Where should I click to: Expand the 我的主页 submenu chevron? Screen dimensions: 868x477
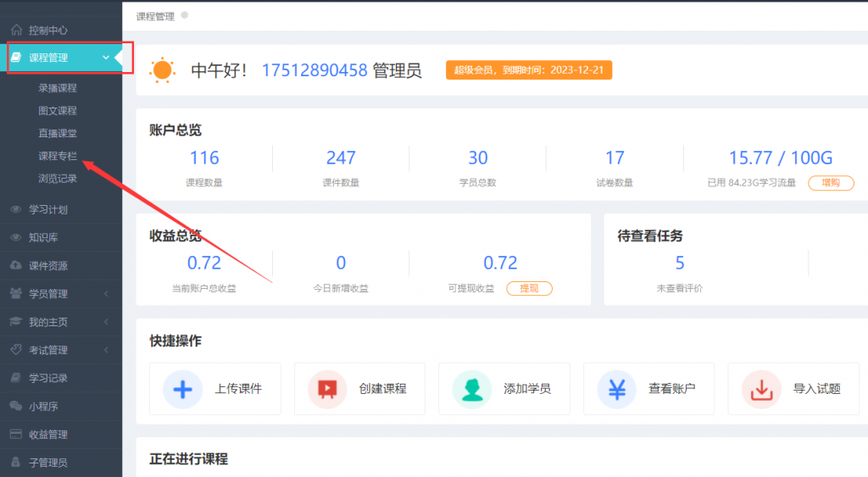[106, 322]
